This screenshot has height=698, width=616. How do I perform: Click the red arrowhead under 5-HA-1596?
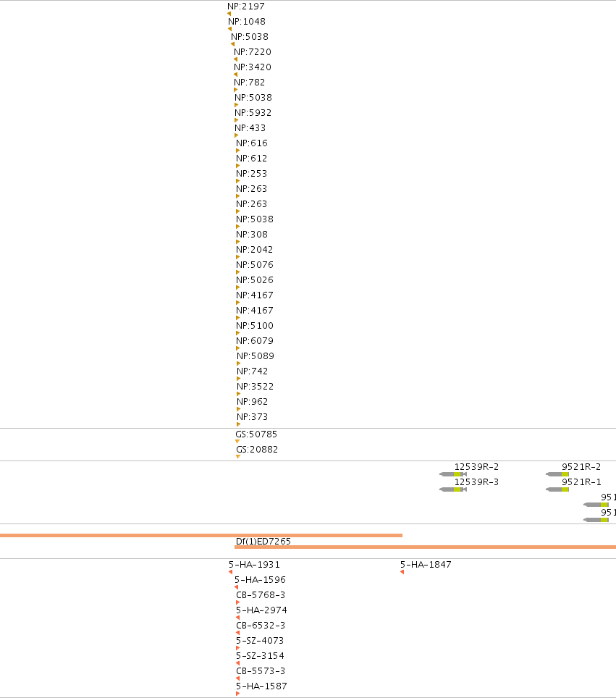click(237, 587)
